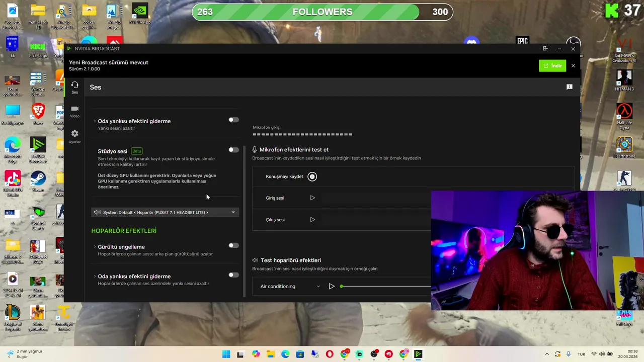644x362 pixels.
Task: Switch to NVIDIA Broadcast taskbar icon
Action: coord(418,354)
